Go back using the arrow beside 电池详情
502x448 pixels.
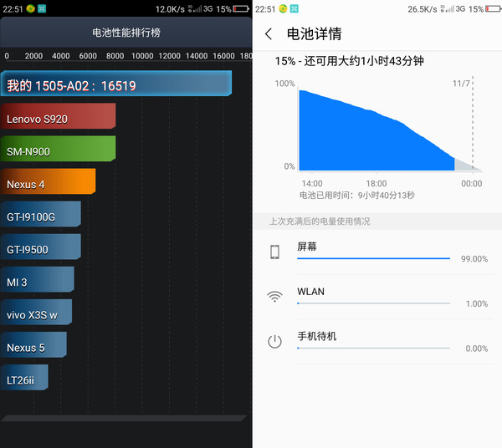[x=269, y=33]
